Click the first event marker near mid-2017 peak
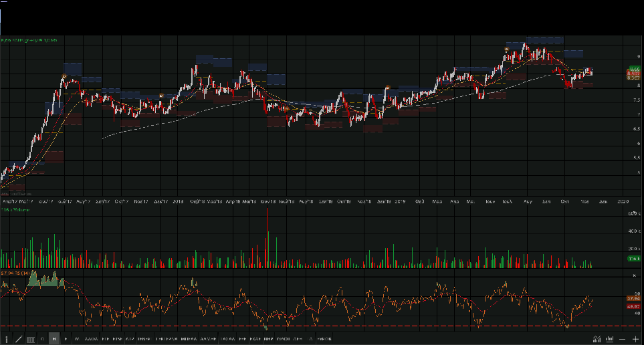Screen dimensions: 644x345 [63, 76]
